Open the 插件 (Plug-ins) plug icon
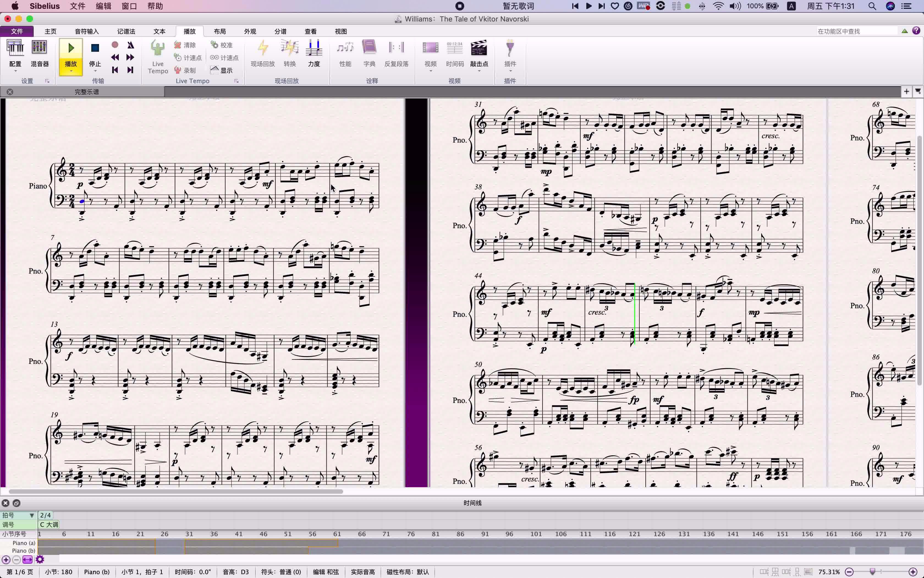924x578 pixels. [x=510, y=48]
